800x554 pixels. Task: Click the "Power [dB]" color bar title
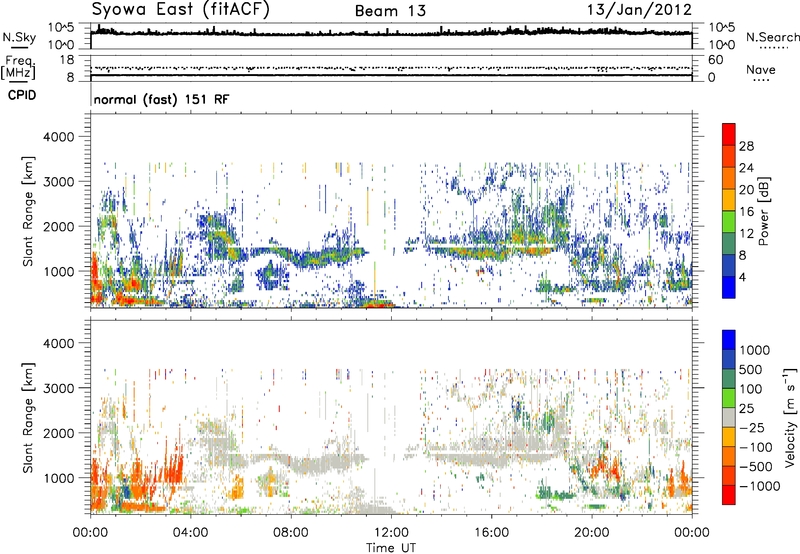[x=763, y=211]
